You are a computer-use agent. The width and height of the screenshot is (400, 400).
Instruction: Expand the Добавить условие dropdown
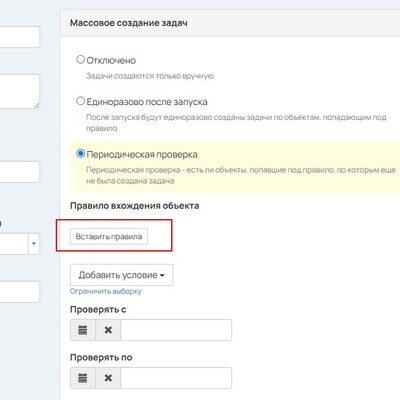coord(121,275)
